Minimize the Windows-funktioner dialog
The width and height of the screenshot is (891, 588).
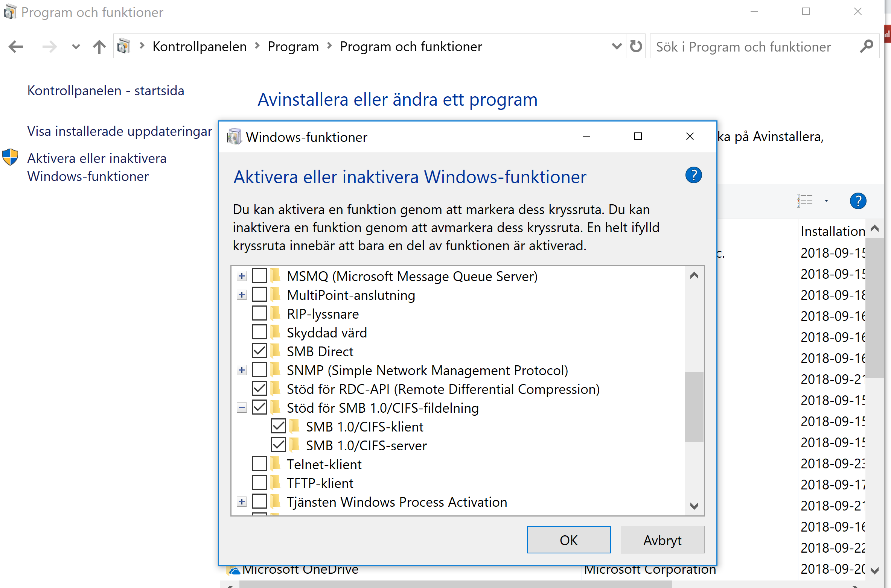tap(586, 136)
